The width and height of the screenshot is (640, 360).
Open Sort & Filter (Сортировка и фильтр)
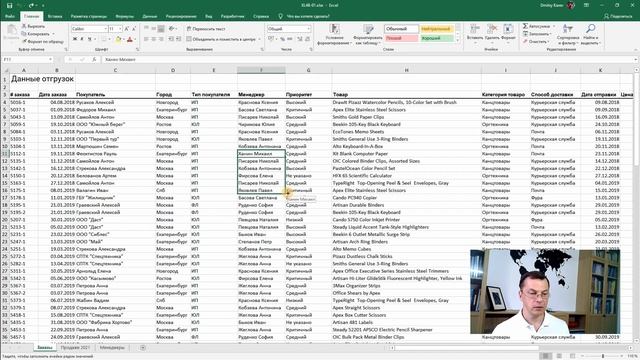pyautogui.click(x=568, y=33)
